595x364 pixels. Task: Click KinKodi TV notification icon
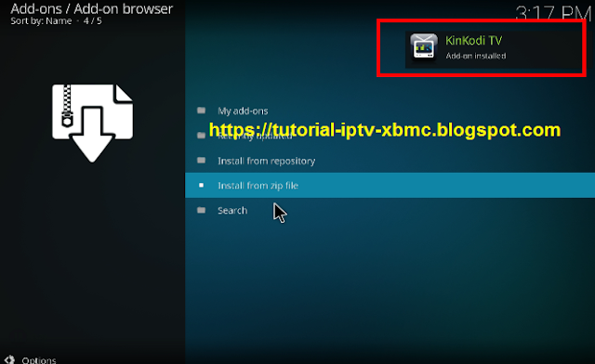424,47
